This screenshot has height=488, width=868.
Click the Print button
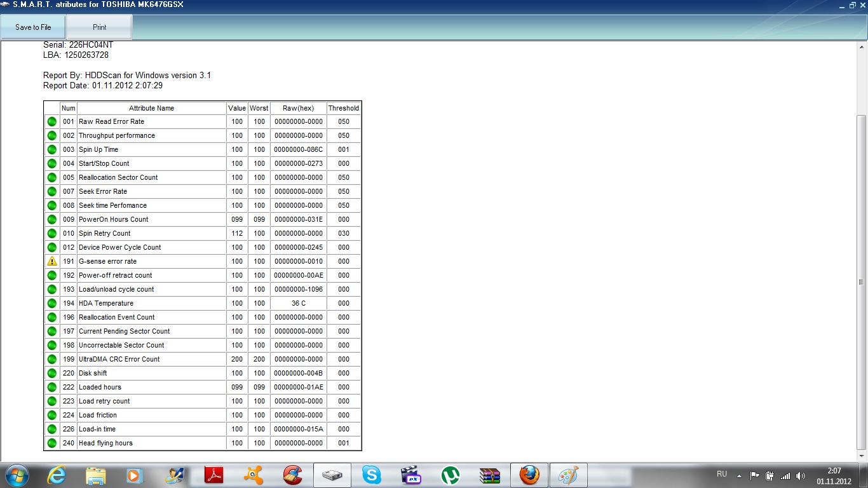click(100, 27)
